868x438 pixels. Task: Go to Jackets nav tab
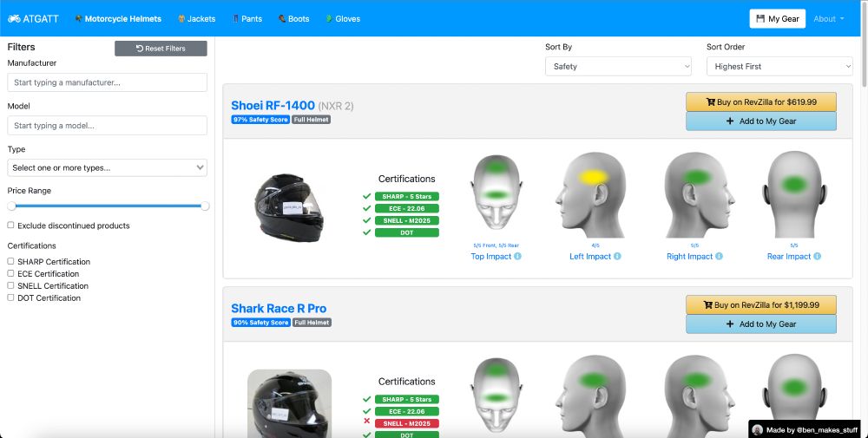(x=196, y=19)
